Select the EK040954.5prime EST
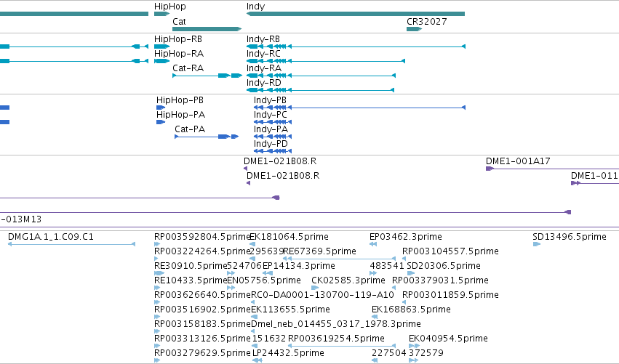This screenshot has height=364, width=619. click(414, 347)
